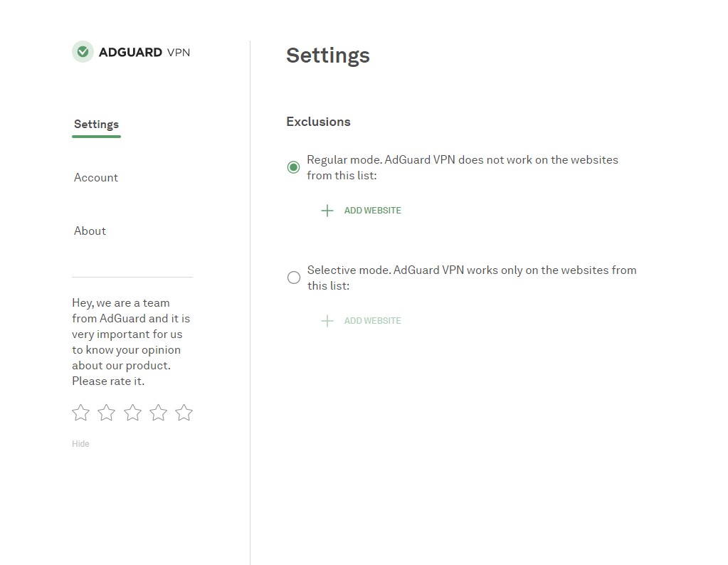
Task: Go to the About page
Action: pyautogui.click(x=90, y=231)
